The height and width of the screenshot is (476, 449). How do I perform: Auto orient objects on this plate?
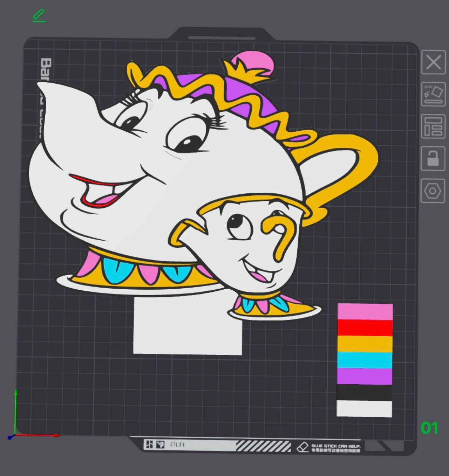coord(434,94)
